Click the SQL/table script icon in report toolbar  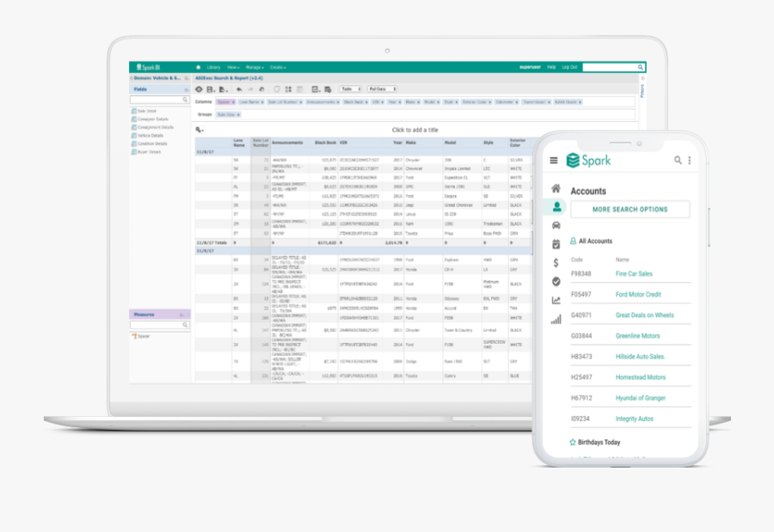pos(328,89)
